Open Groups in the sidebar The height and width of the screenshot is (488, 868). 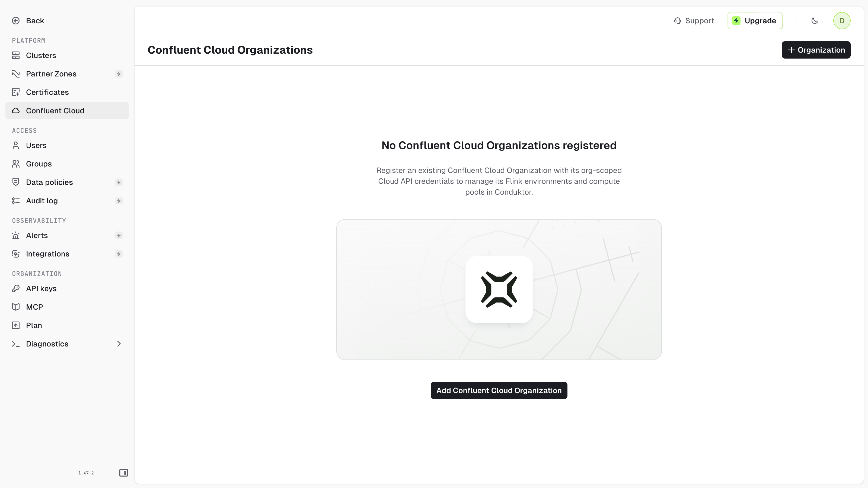point(67,164)
